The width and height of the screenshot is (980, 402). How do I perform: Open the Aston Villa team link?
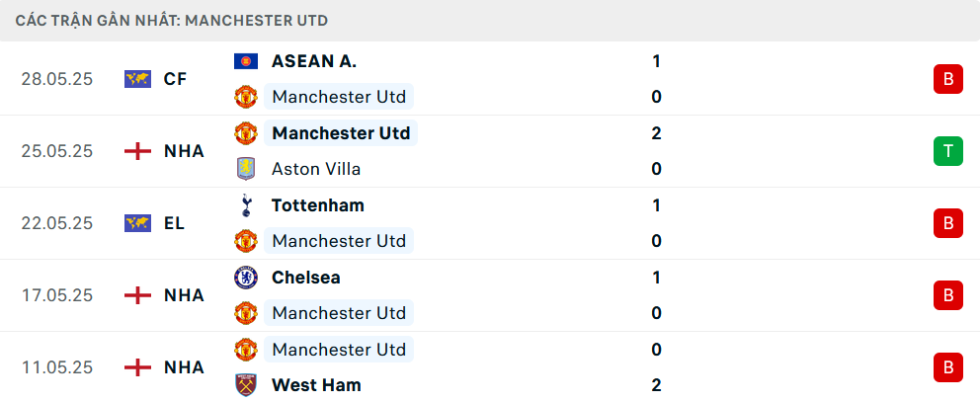316,169
